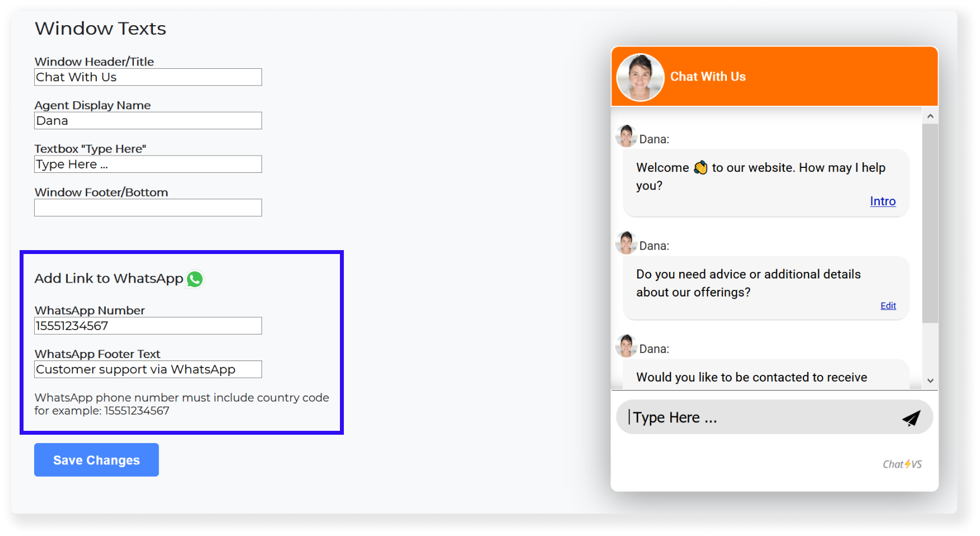
Task: Click the Save Changes button
Action: pos(96,460)
